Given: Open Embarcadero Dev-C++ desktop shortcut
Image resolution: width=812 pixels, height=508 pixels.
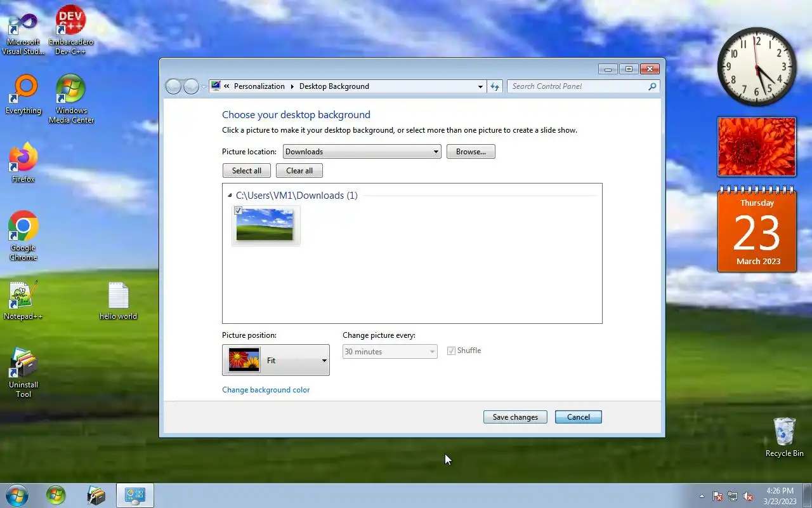Looking at the screenshot, I should point(71,30).
